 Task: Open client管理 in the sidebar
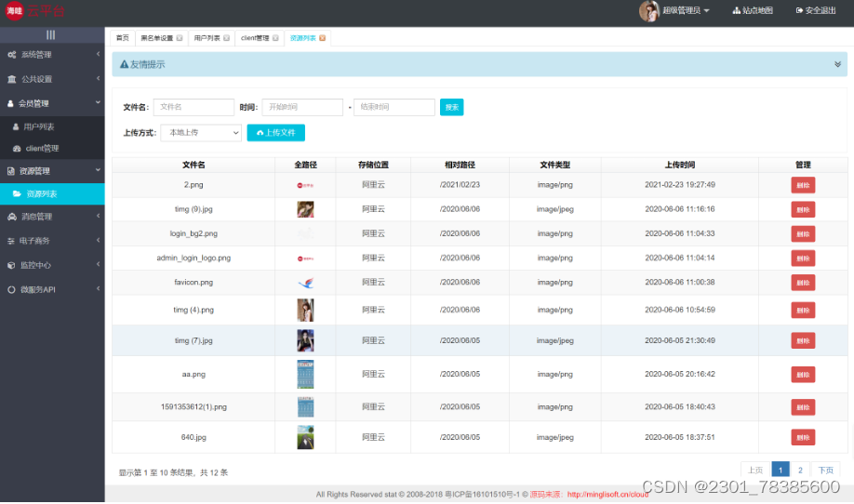pyautogui.click(x=52, y=148)
